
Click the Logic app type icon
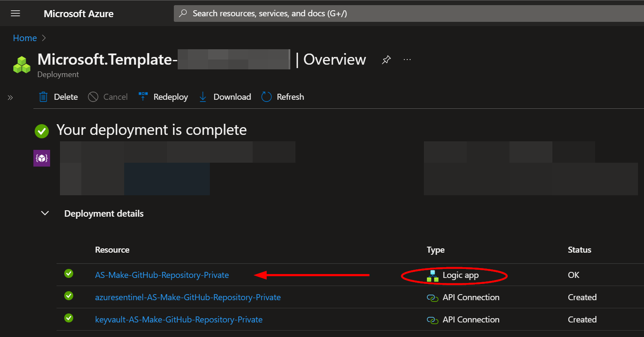(x=432, y=276)
